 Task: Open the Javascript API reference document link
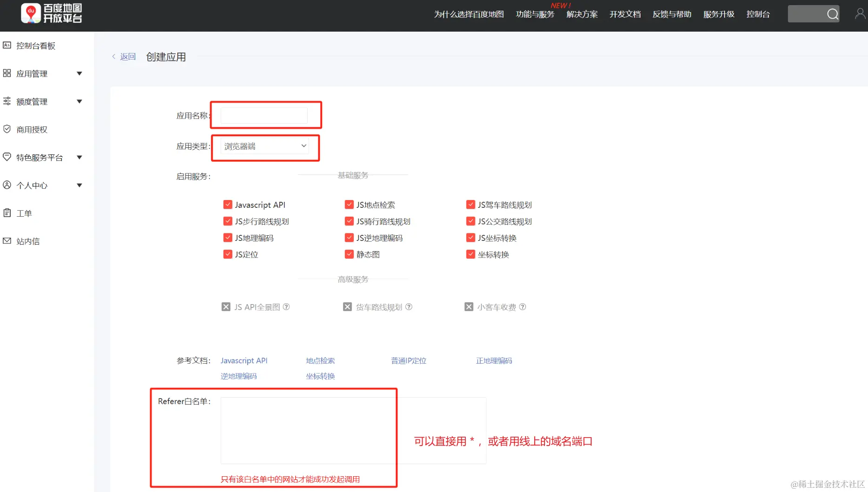244,360
